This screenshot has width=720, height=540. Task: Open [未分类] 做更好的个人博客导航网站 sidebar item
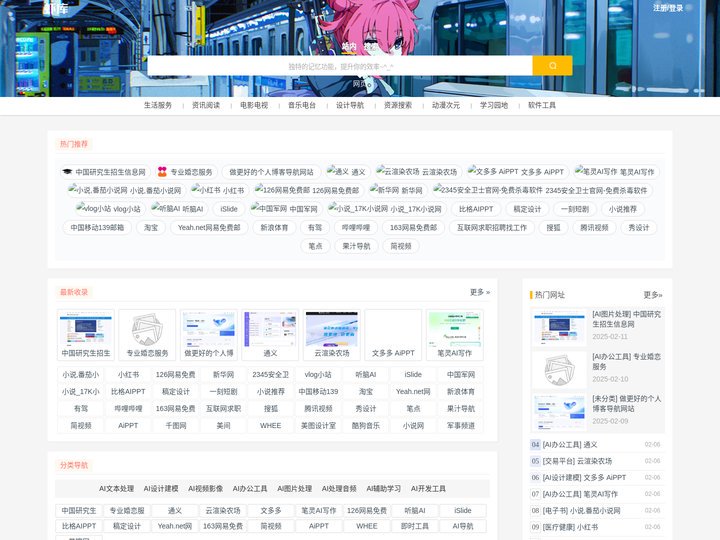point(597,410)
